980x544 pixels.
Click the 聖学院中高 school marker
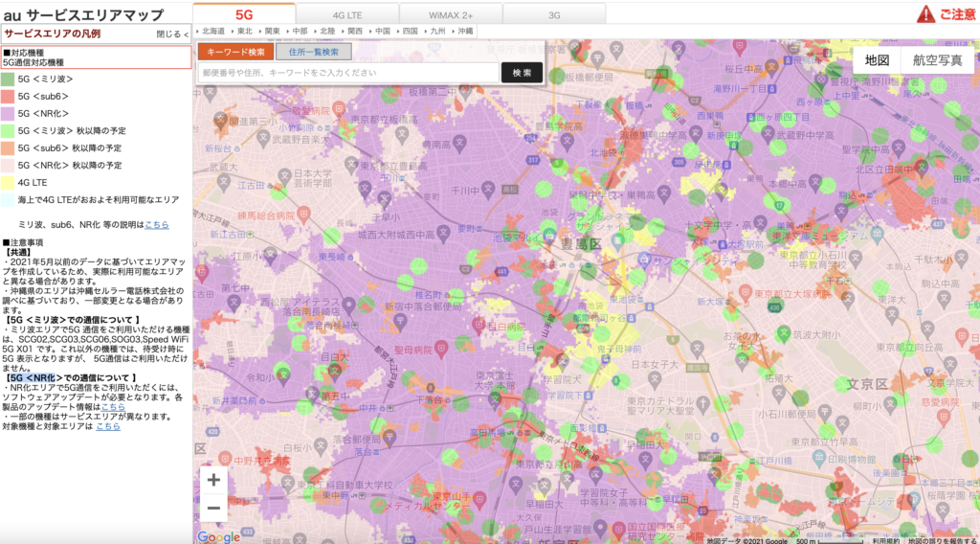pos(898,147)
